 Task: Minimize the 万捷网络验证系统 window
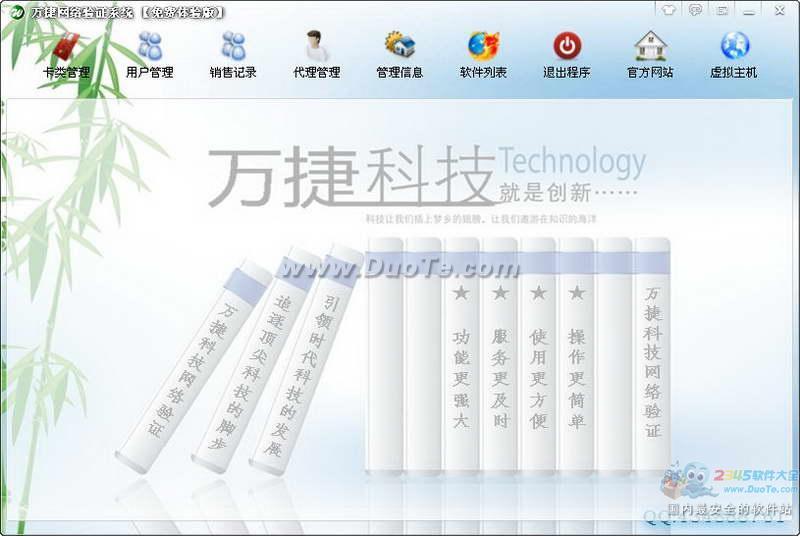(x=749, y=11)
